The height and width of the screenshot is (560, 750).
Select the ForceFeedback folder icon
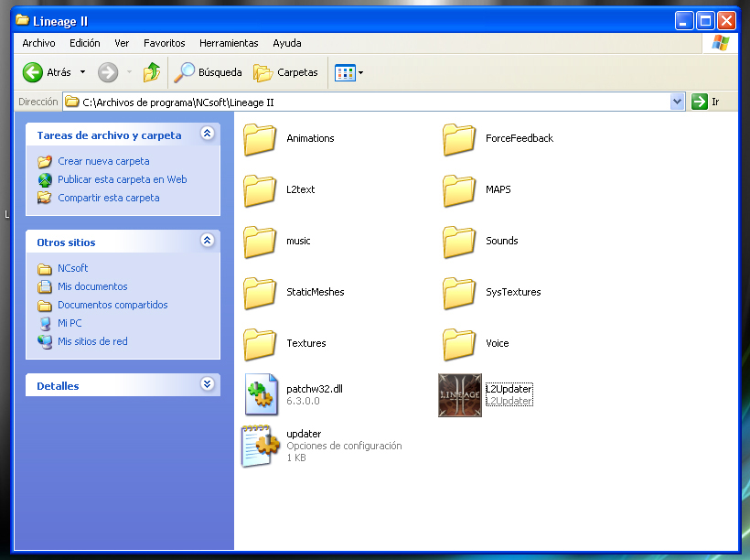tap(459, 139)
